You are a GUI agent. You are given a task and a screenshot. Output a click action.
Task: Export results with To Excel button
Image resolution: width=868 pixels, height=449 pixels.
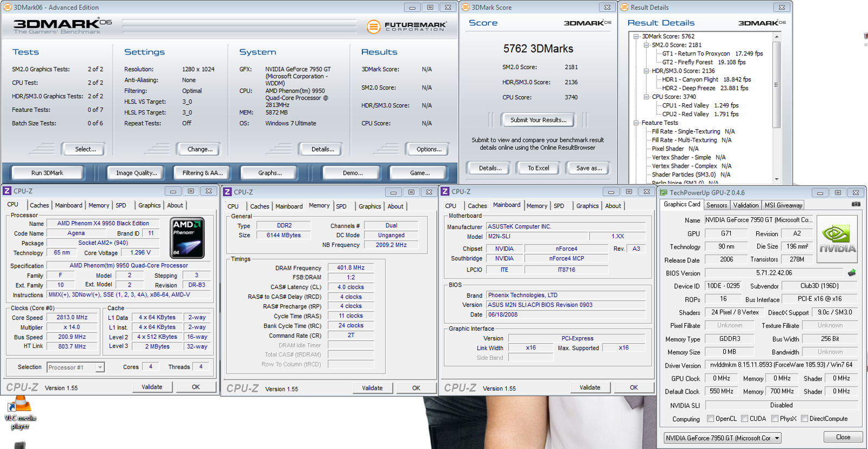tap(539, 168)
